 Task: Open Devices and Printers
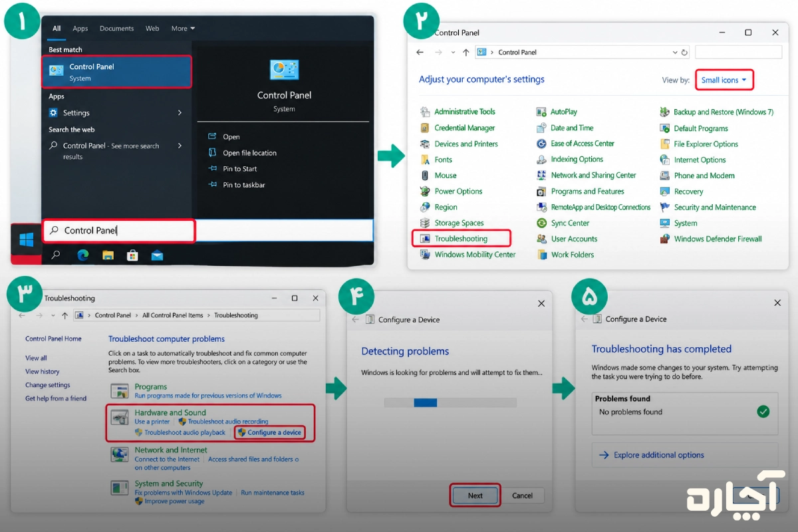[x=466, y=144]
